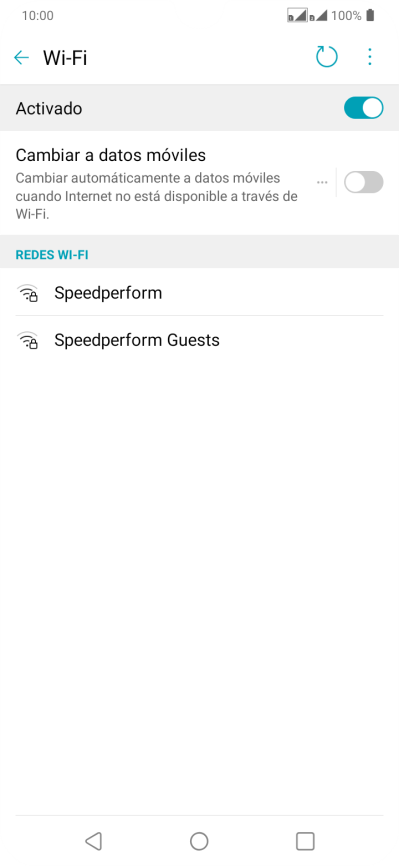
Task: Open recent apps with the square button
Action: point(305,841)
